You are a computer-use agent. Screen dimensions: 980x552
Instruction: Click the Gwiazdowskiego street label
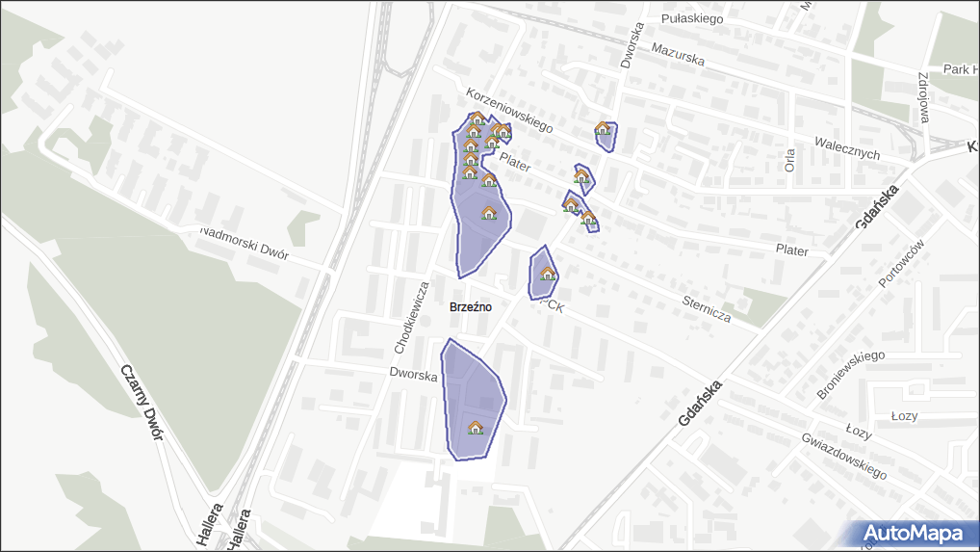click(843, 456)
